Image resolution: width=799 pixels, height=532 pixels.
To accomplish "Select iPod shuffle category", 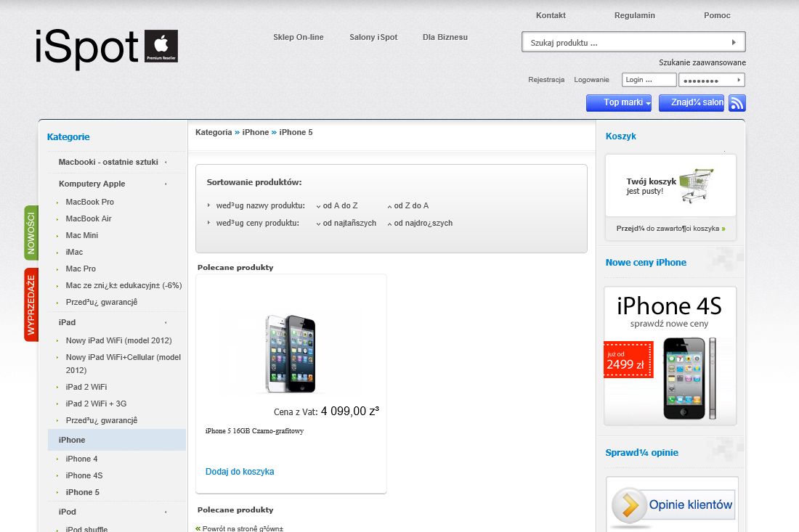I will tap(86, 528).
